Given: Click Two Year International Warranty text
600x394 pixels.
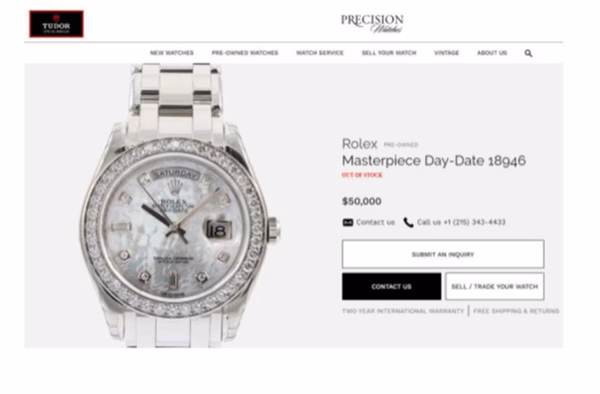Looking at the screenshot, I should 403,311.
